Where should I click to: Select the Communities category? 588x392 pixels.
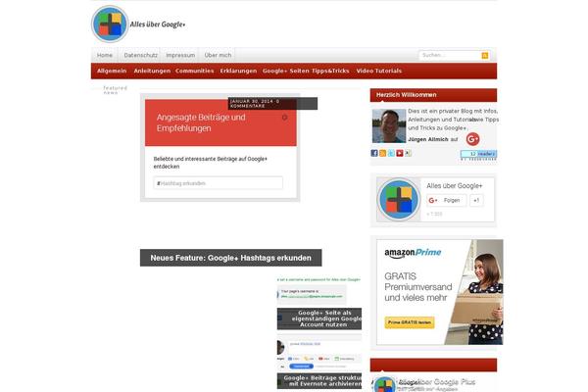pyautogui.click(x=194, y=71)
